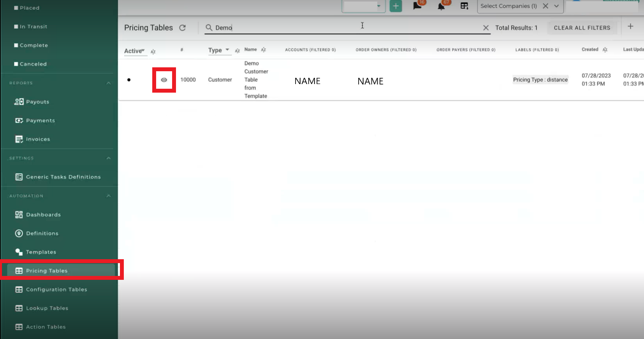Click the Definitions pin icon
The image size is (644, 339).
(x=19, y=233)
